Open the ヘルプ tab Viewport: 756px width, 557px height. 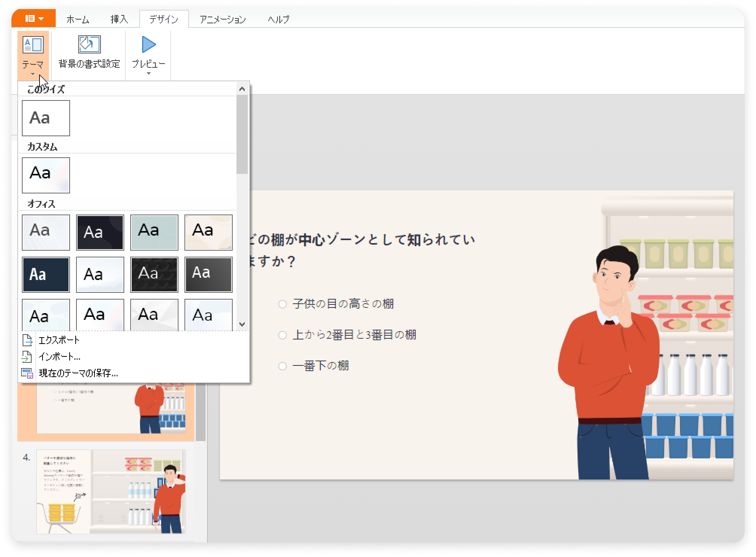[278, 19]
